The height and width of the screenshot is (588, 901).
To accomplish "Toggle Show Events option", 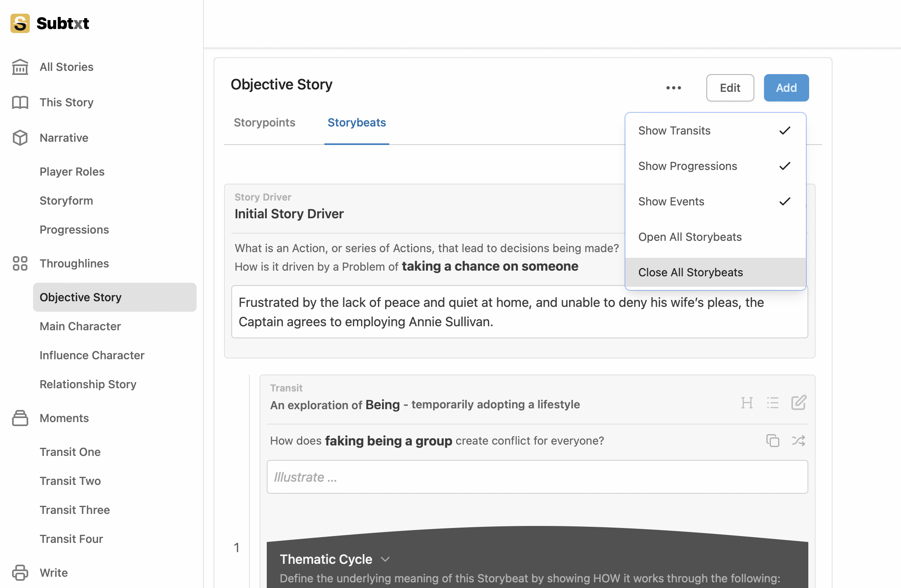I will click(715, 201).
